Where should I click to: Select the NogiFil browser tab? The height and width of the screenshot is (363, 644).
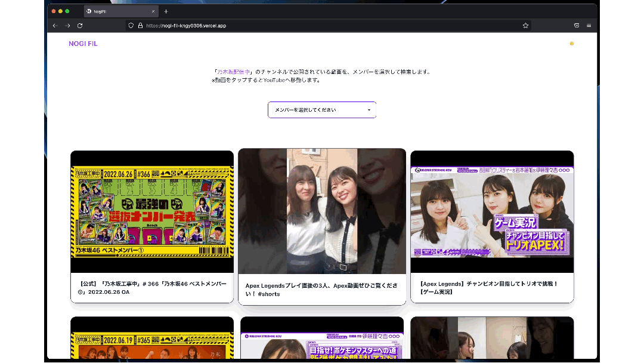click(121, 11)
